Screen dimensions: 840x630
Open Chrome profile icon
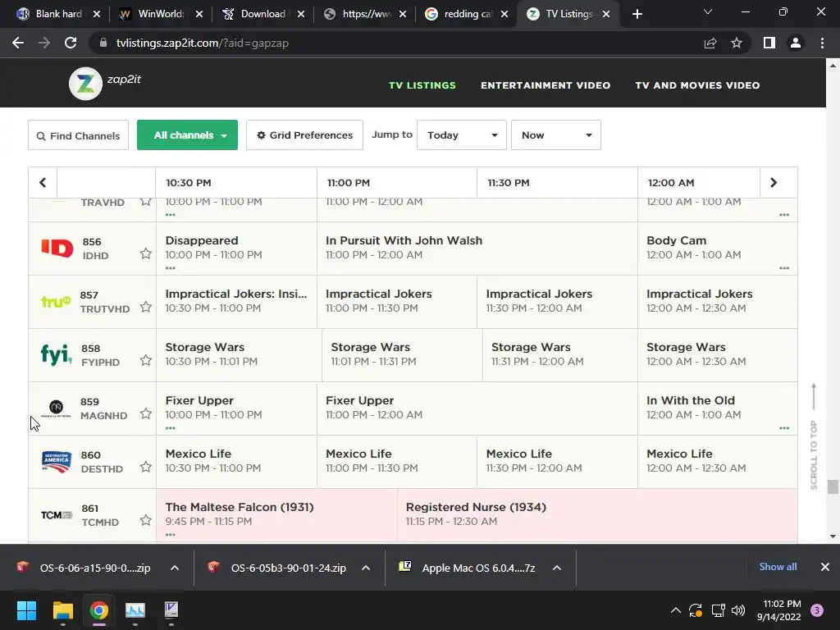coord(796,43)
